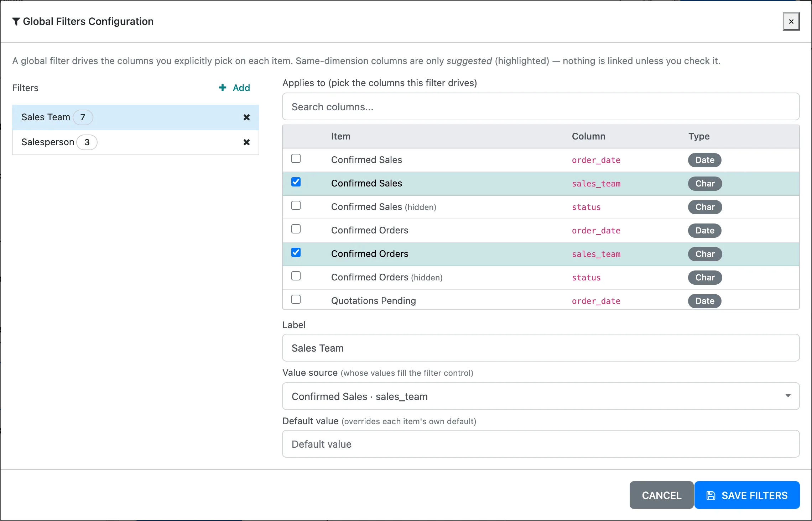The width and height of the screenshot is (812, 521).
Task: Check the Quotations Pending order_date checkbox
Action: coord(296,299)
